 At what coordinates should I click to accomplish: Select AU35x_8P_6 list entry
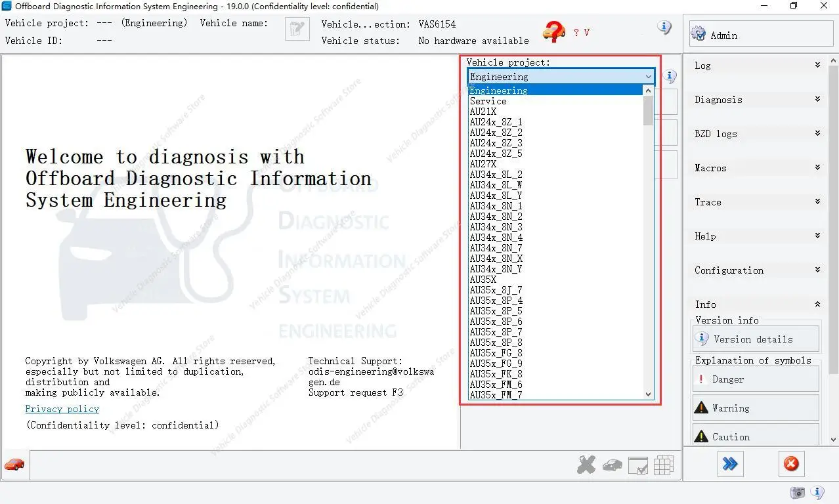[x=555, y=322]
